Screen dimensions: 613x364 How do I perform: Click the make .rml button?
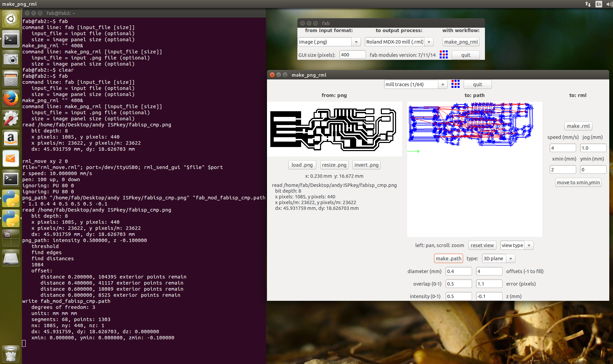[578, 126]
